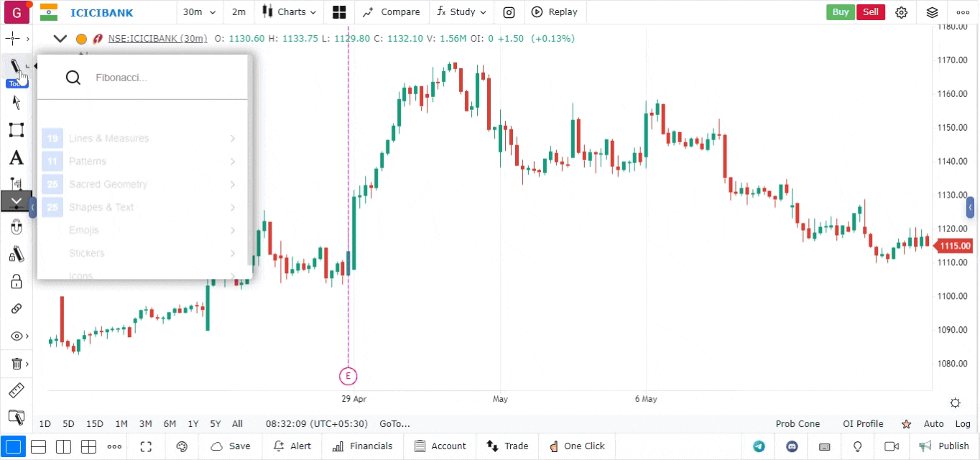The width and height of the screenshot is (980, 460).
Task: Select the 1Y range tab
Action: (x=193, y=424)
